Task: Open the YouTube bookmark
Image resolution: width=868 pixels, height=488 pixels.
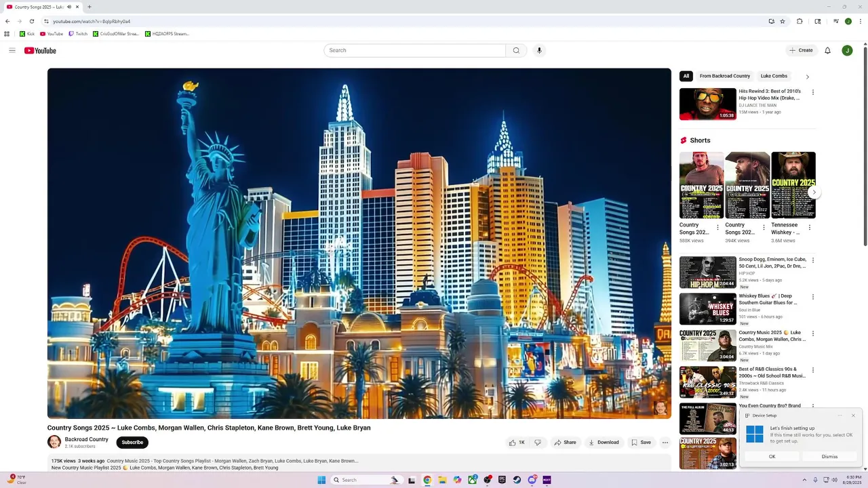Action: 52,34
